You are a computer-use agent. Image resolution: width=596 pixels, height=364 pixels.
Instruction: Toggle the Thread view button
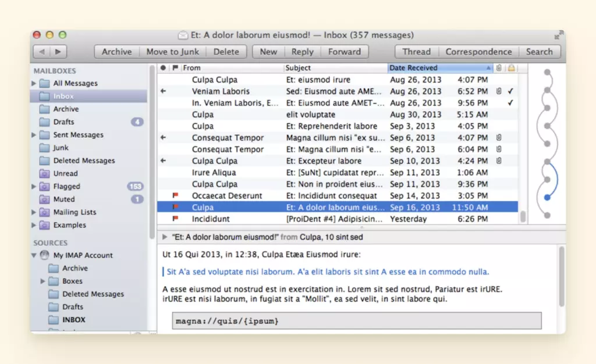click(417, 52)
